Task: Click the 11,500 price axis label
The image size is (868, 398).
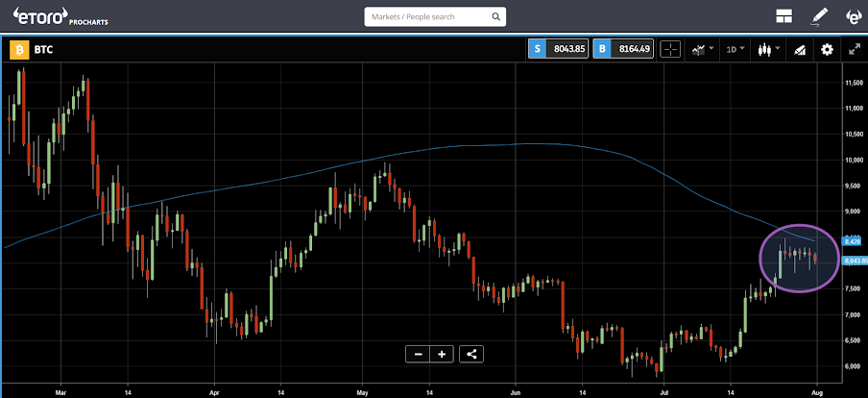Action: pos(855,83)
